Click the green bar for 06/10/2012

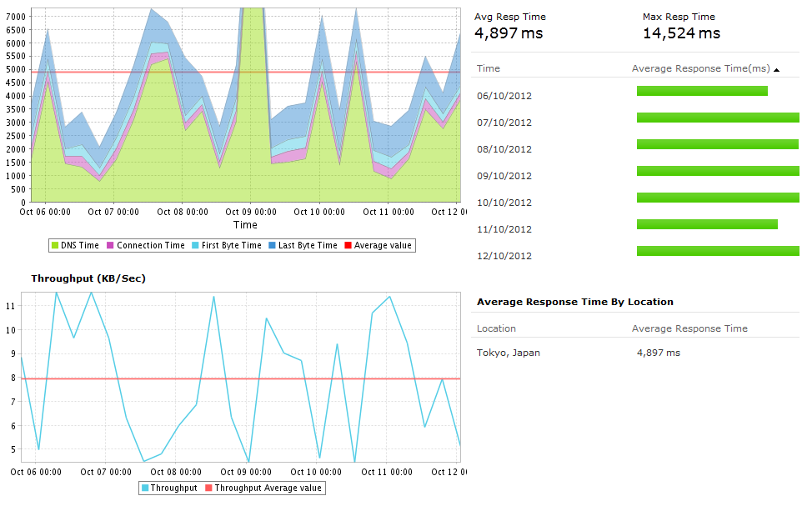click(702, 91)
